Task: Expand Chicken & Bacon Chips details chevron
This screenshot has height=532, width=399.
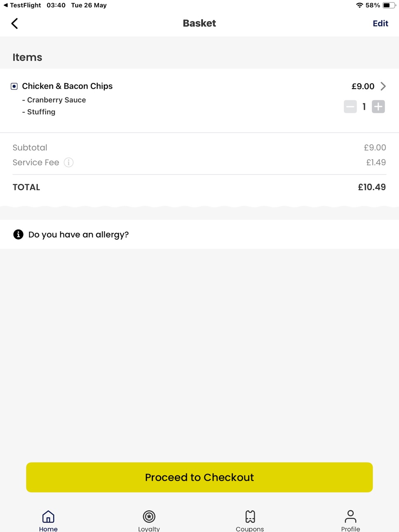Action: click(x=383, y=86)
